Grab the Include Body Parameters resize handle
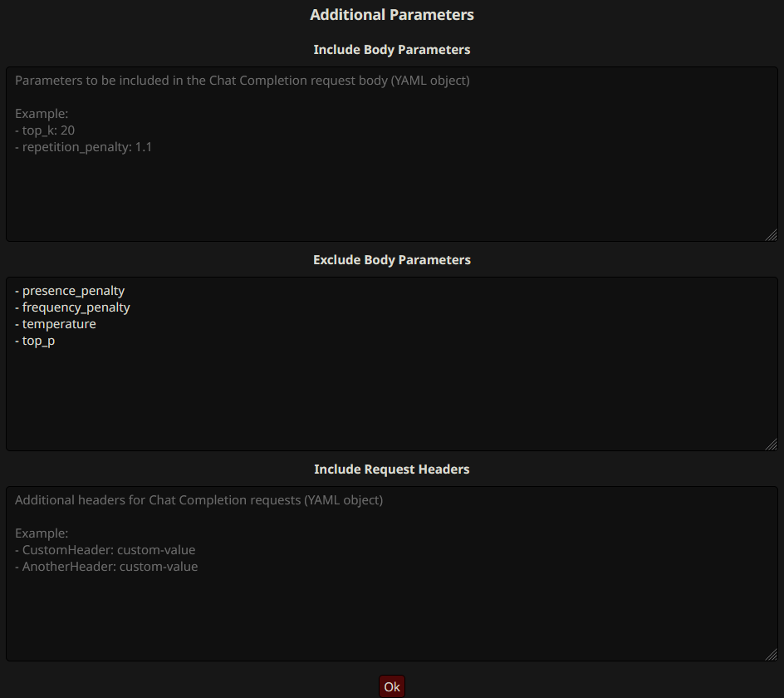The width and height of the screenshot is (784, 698). point(772,234)
